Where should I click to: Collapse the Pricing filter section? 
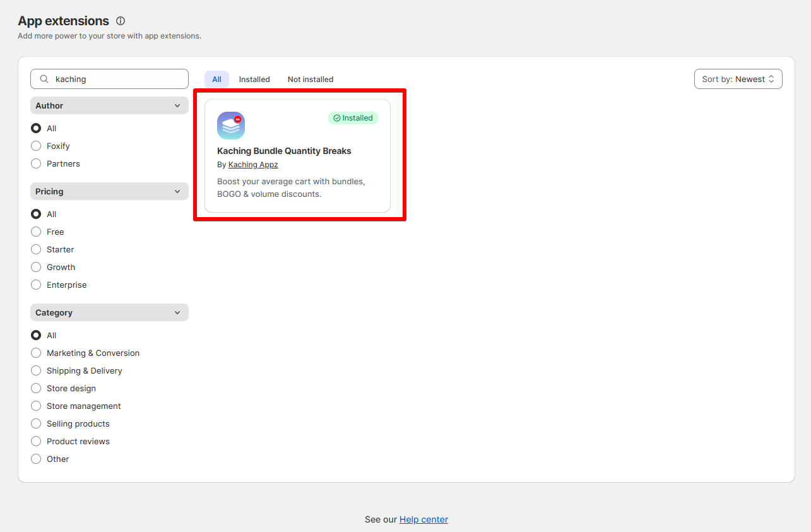(109, 191)
